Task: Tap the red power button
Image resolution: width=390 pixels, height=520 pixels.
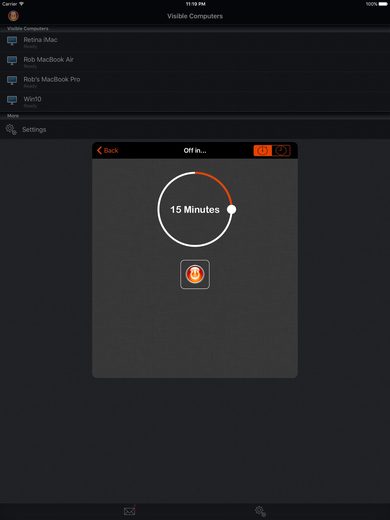Action: (195, 274)
